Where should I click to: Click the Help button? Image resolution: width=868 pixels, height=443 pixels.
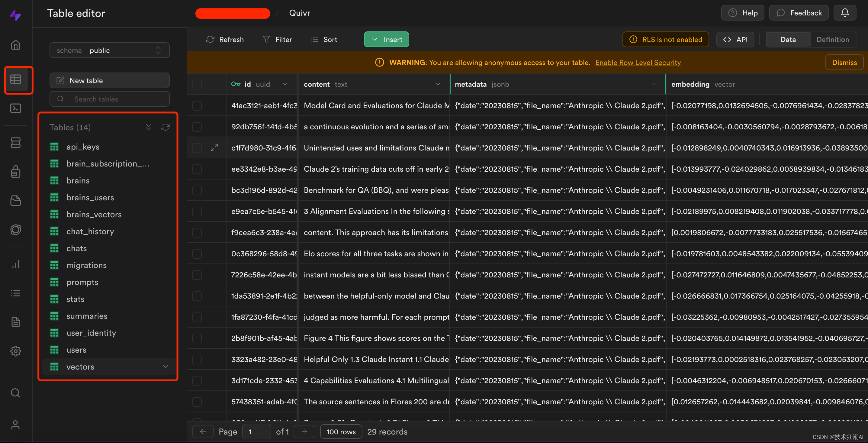pos(743,13)
